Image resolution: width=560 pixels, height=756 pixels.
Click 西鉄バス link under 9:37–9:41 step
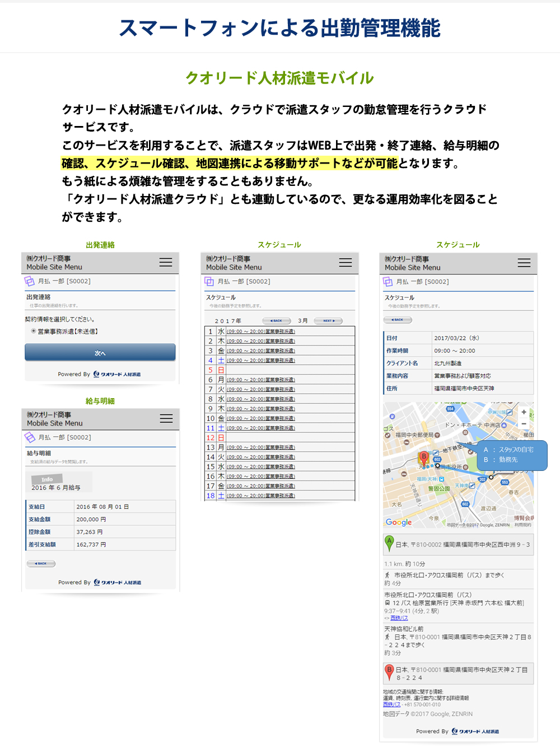tap(399, 618)
